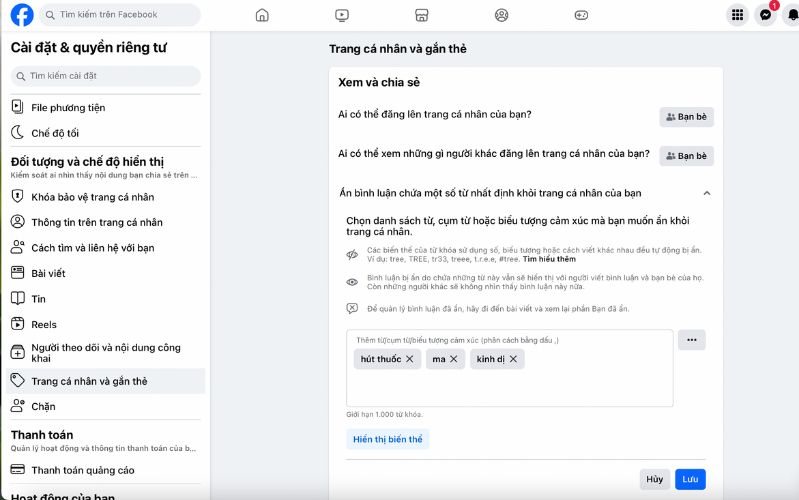Open 'Cách tìm và liên hệ với bạn'
This screenshot has height=500, width=799.
[105, 248]
